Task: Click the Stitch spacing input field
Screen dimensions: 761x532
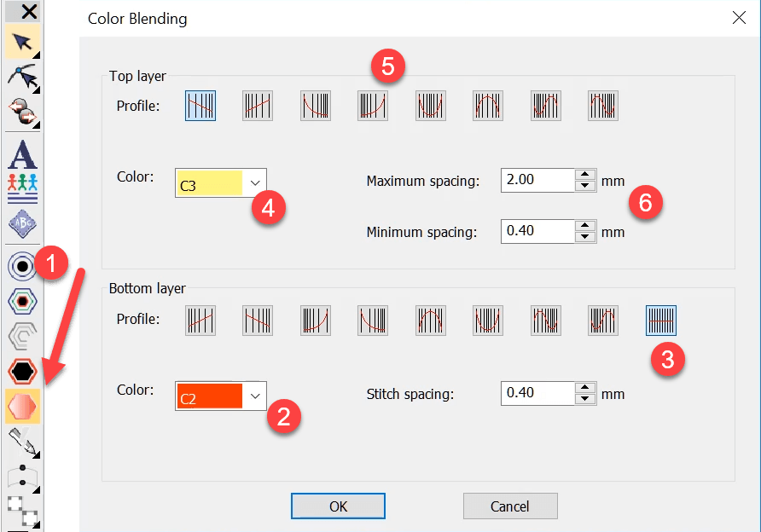Action: (x=537, y=393)
